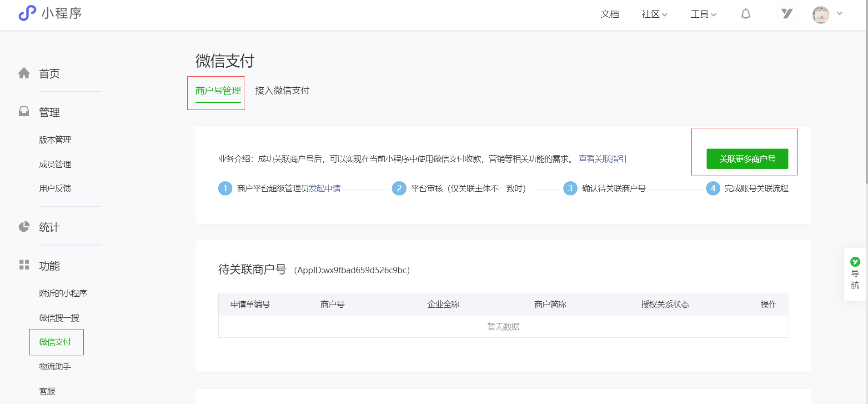Click the 申请单编号 column header
The height and width of the screenshot is (404, 868).
click(x=250, y=304)
